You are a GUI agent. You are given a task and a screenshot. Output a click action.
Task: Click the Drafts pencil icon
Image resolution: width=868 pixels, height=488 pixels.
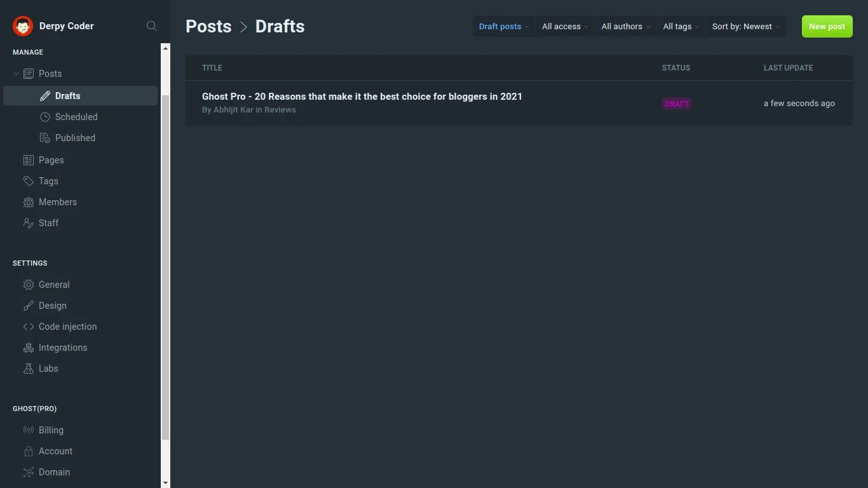click(45, 96)
